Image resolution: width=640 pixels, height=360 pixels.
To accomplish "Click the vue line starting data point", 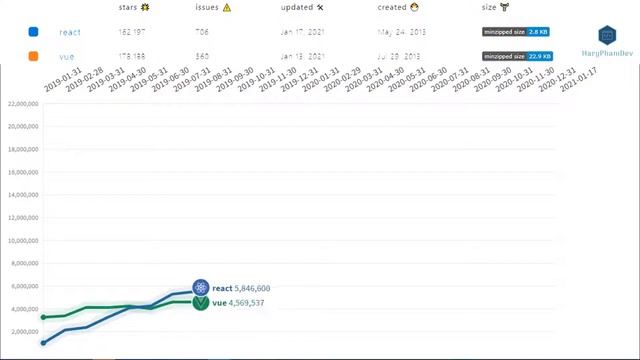I will (x=43, y=317).
